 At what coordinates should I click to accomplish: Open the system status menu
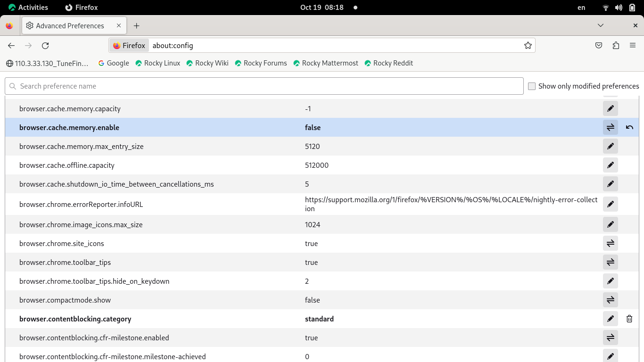tap(619, 8)
